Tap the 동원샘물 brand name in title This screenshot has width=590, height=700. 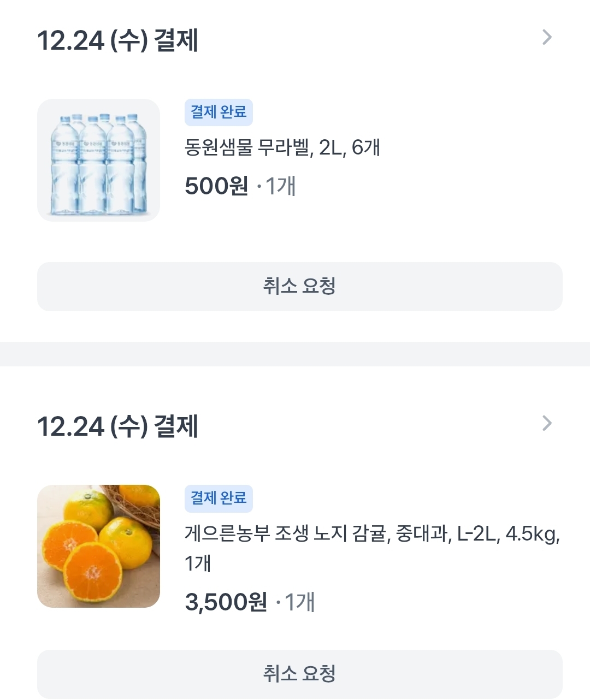219,148
